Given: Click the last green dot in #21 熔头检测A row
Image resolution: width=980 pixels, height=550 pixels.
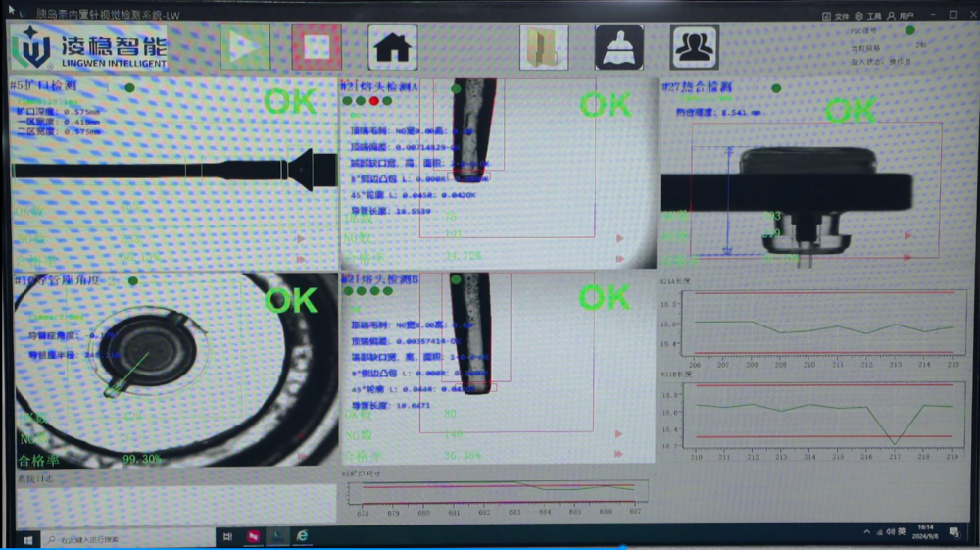Looking at the screenshot, I should [x=387, y=101].
